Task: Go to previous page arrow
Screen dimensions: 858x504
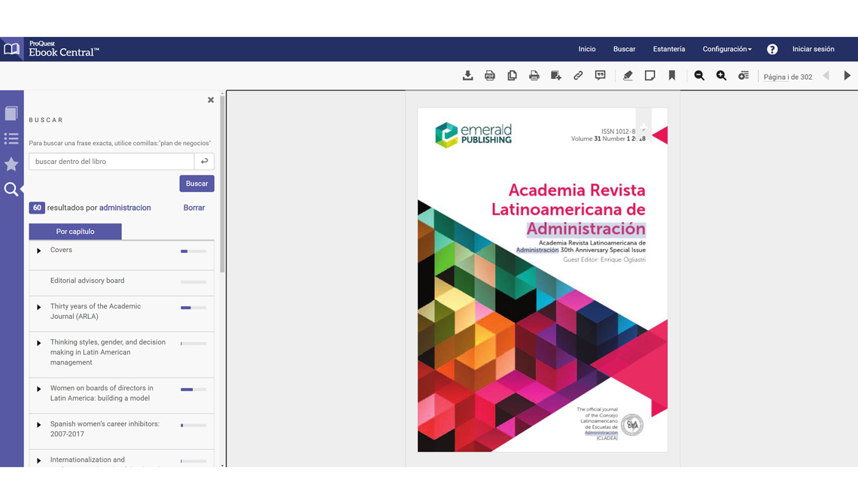Action: point(826,76)
